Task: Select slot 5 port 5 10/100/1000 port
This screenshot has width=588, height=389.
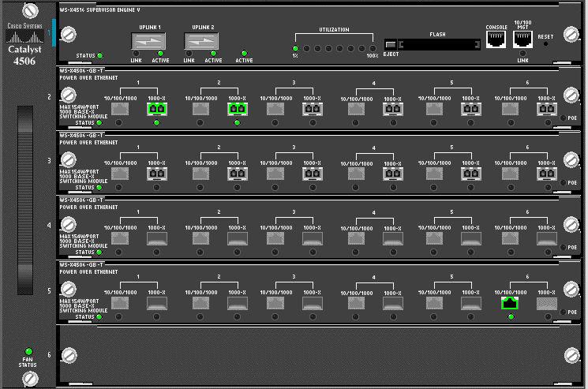Action: tap(434, 303)
